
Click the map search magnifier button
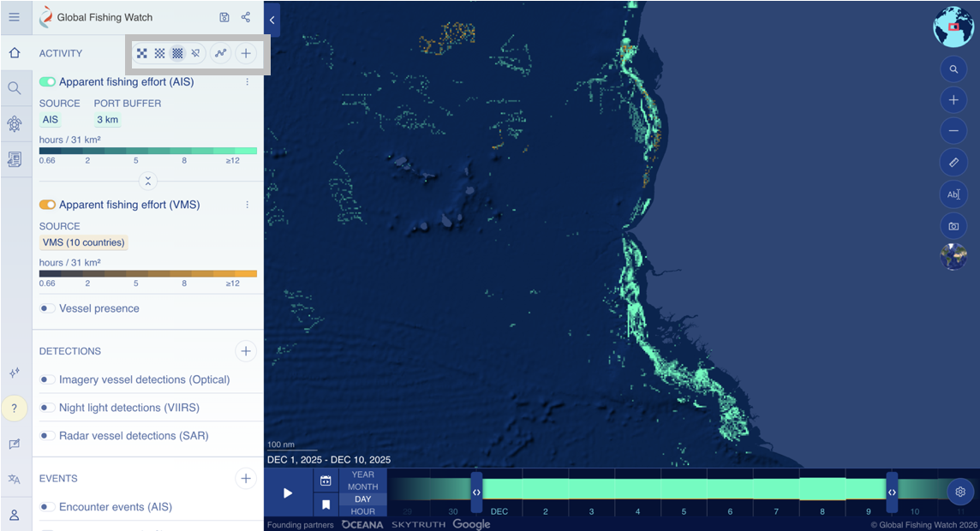click(x=953, y=69)
